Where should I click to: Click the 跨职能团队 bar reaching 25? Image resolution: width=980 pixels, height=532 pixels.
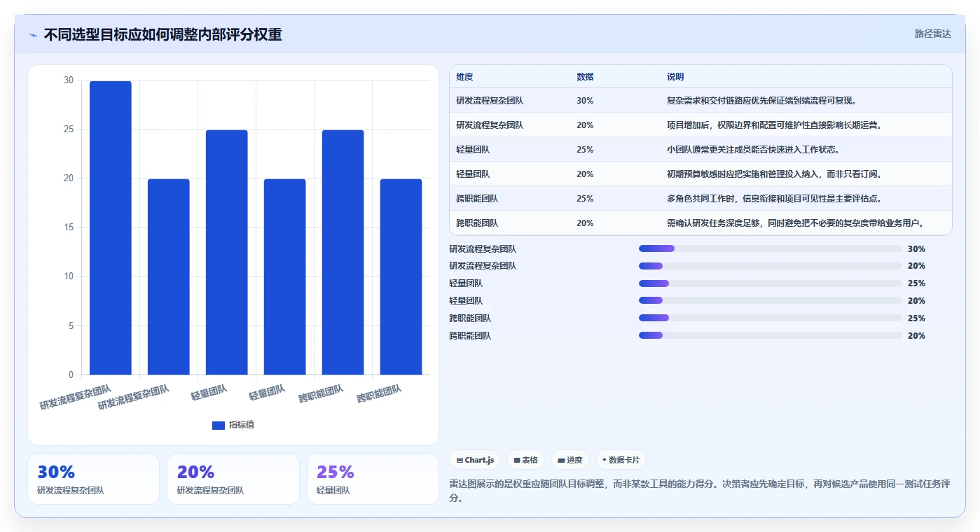pos(343,252)
